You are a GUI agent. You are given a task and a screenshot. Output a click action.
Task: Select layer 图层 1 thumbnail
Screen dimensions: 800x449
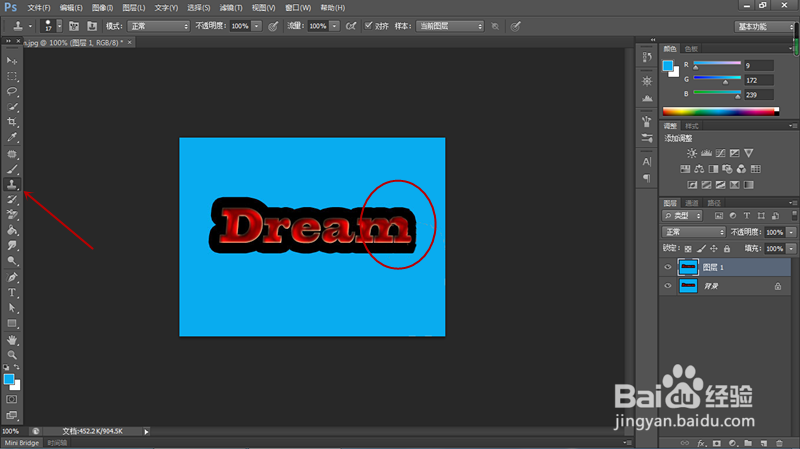pyautogui.click(x=688, y=267)
